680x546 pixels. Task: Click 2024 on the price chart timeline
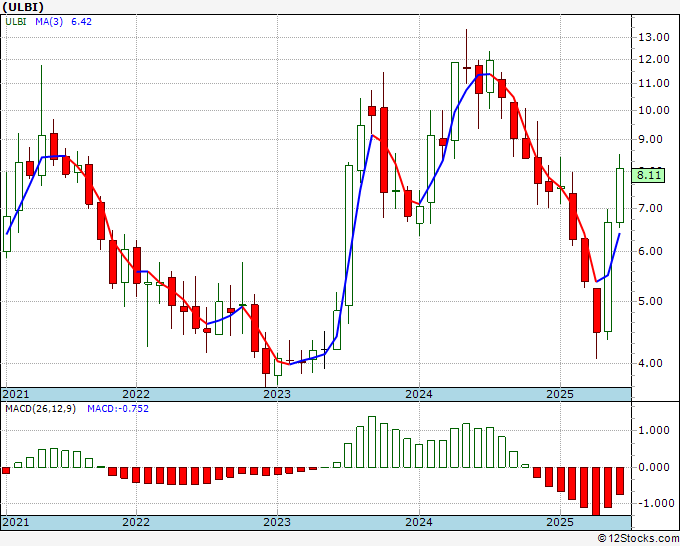pos(419,394)
